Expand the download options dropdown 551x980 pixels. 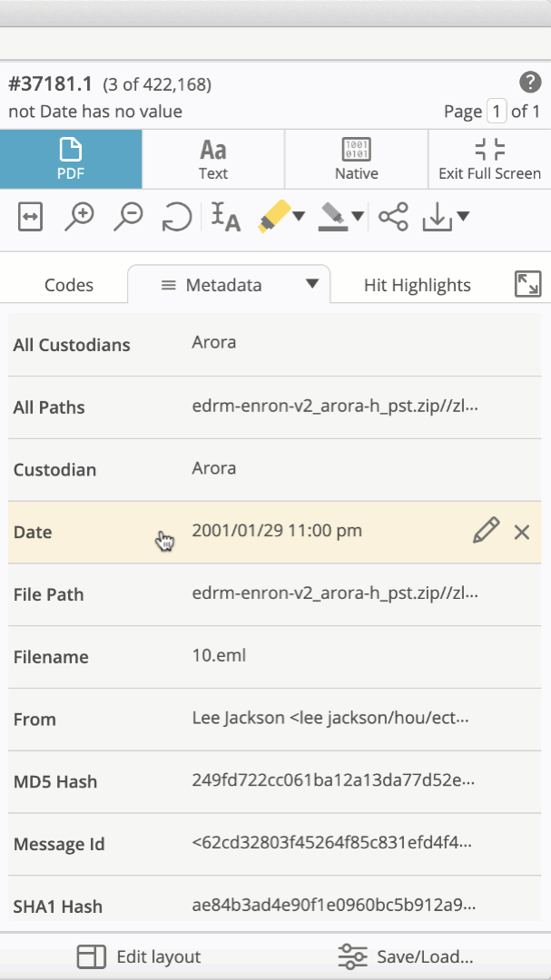(463, 217)
